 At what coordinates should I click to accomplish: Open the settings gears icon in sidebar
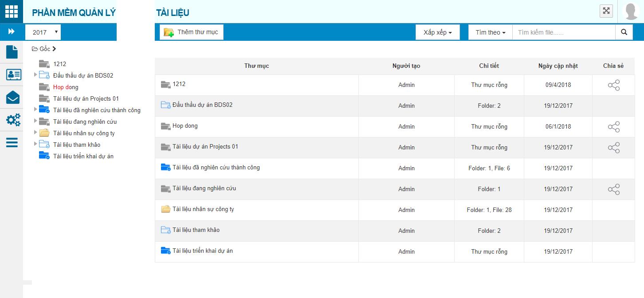pyautogui.click(x=13, y=120)
